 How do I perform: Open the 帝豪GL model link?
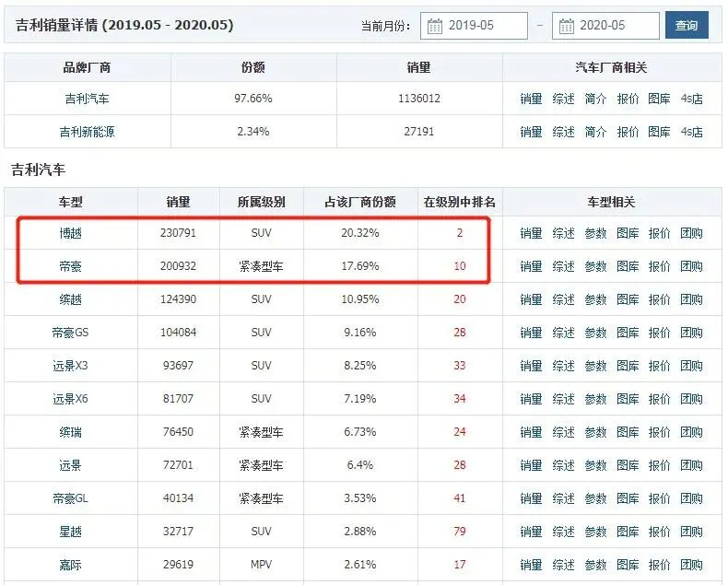(70, 498)
